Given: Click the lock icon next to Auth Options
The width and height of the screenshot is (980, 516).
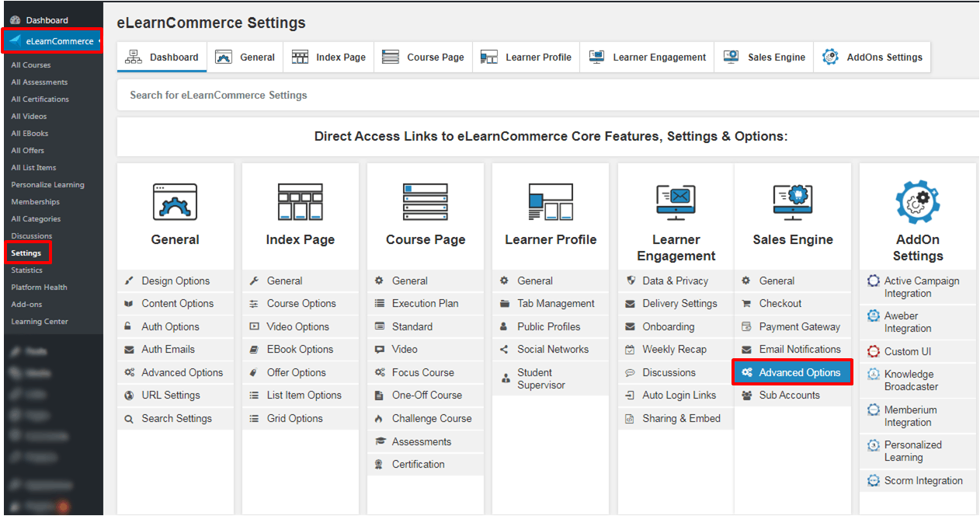Looking at the screenshot, I should pyautogui.click(x=129, y=326).
